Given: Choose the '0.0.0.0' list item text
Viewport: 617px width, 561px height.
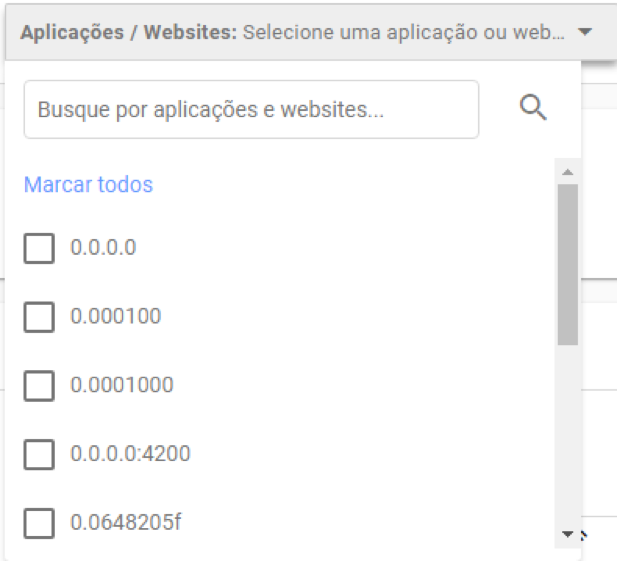Looking at the screenshot, I should (x=103, y=247).
